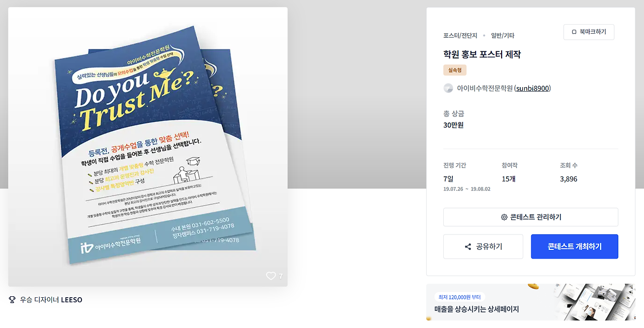Viewport: 644px width, 328px height.
Task: Click the like count number 7
Action: 281,276
